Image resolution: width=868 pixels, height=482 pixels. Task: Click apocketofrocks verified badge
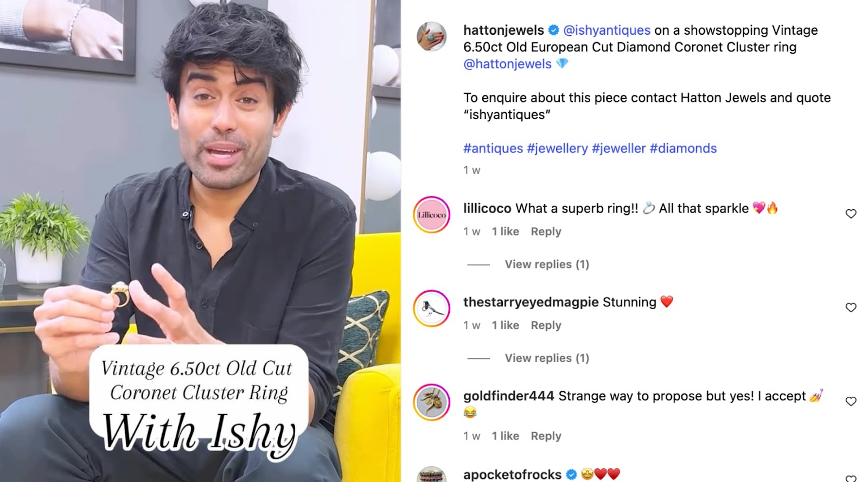pyautogui.click(x=571, y=474)
